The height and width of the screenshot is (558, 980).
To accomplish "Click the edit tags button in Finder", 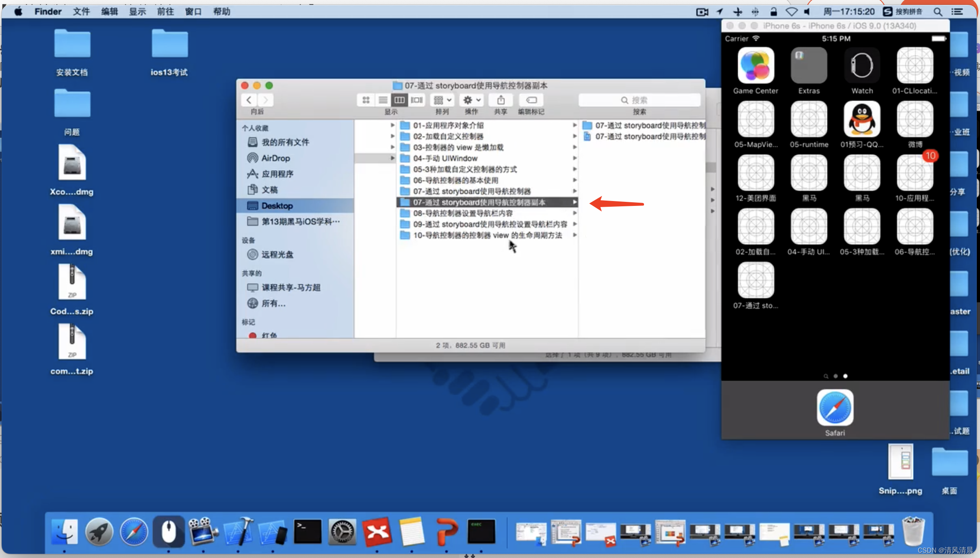I will tap(531, 100).
